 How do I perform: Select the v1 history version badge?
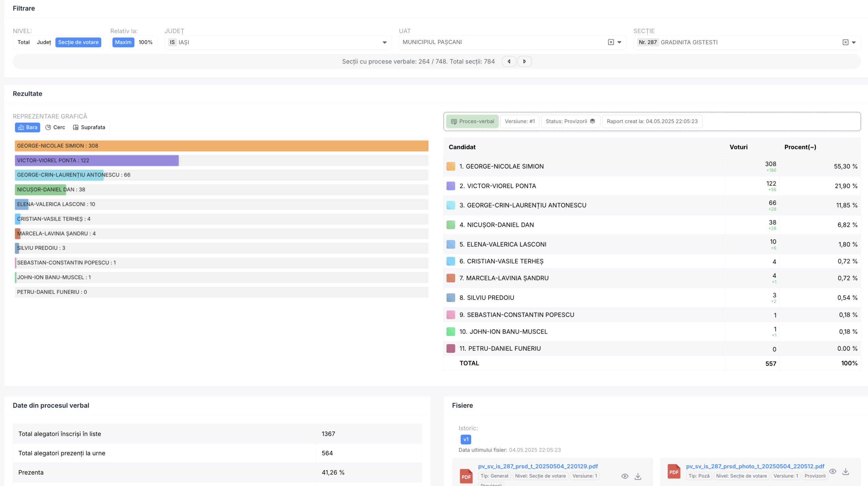[x=466, y=440]
